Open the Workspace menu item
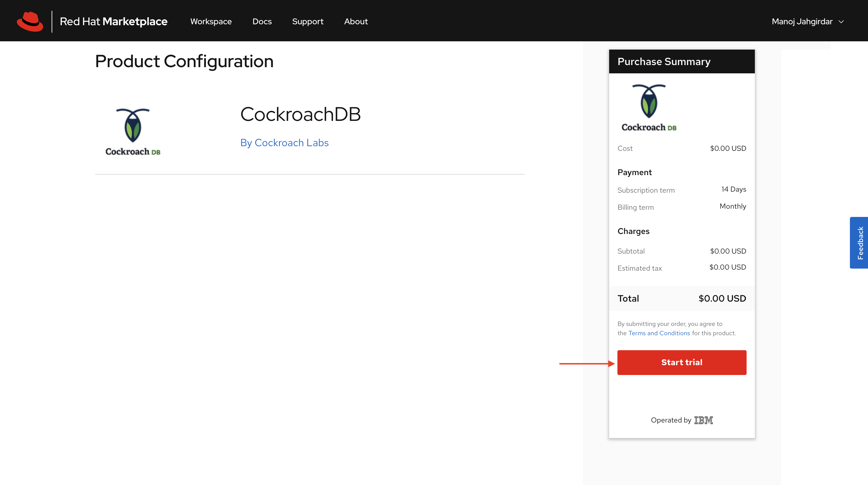868x485 pixels. (x=211, y=21)
